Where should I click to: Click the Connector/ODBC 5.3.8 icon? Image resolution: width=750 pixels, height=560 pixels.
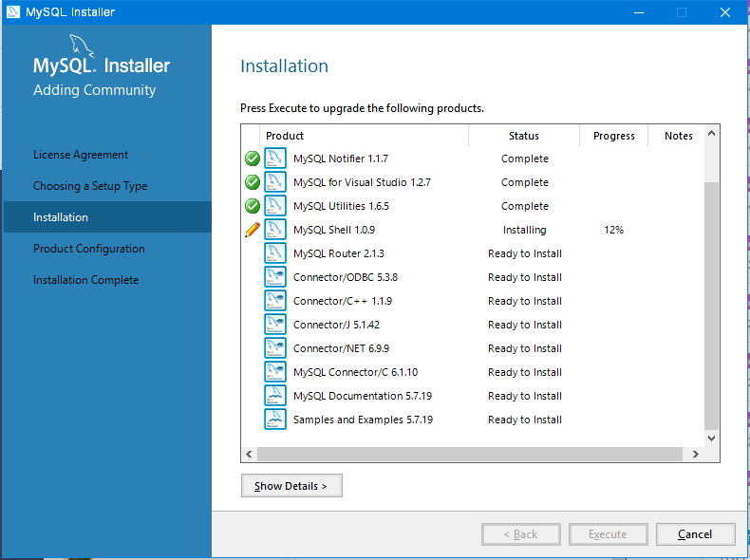[x=275, y=277]
